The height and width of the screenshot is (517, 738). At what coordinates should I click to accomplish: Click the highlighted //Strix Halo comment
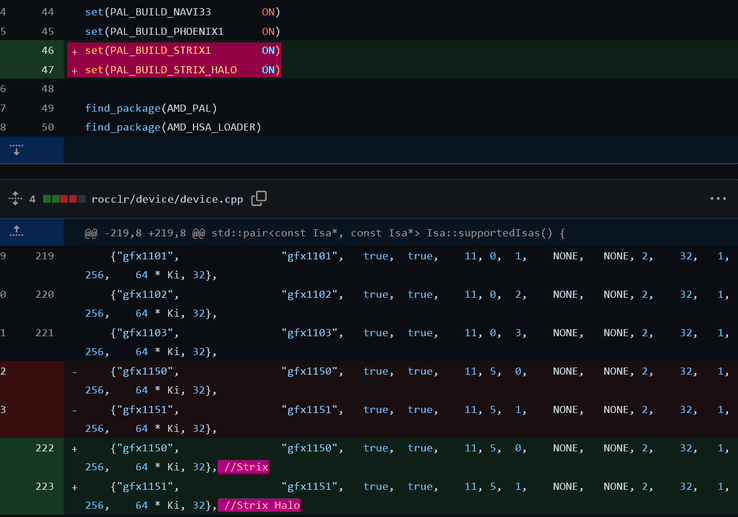point(260,505)
